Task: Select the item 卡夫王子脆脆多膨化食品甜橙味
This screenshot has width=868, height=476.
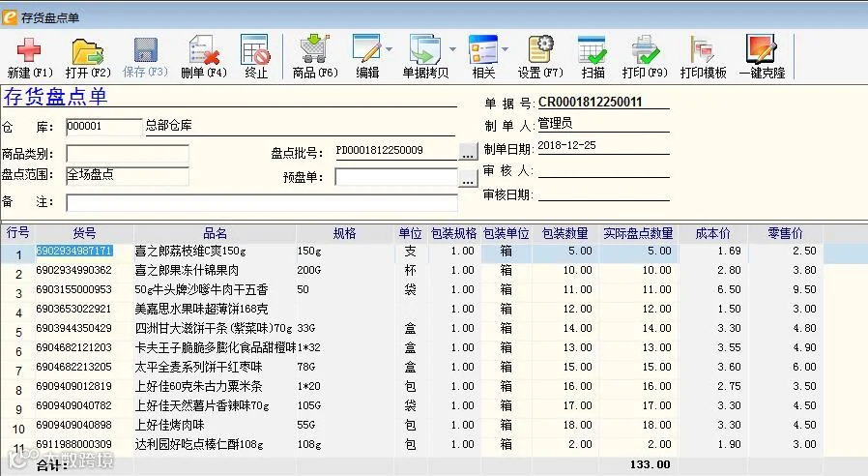Action: coord(216,348)
